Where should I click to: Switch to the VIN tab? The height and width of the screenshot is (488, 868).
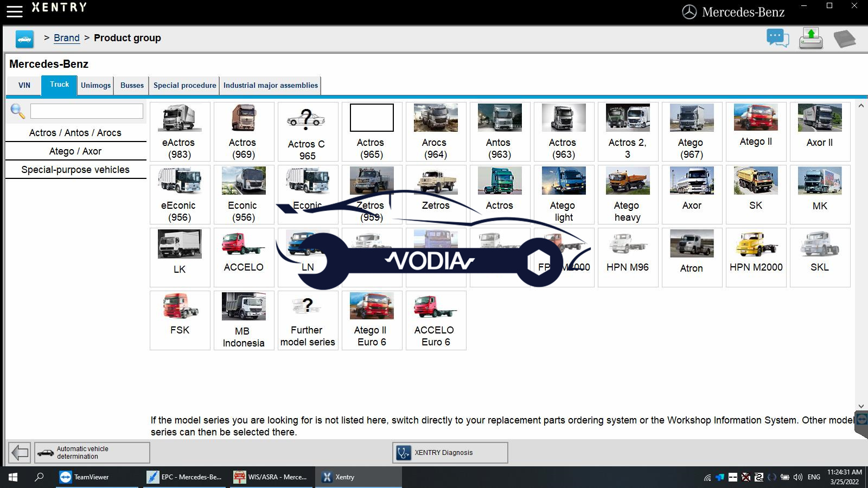click(24, 85)
